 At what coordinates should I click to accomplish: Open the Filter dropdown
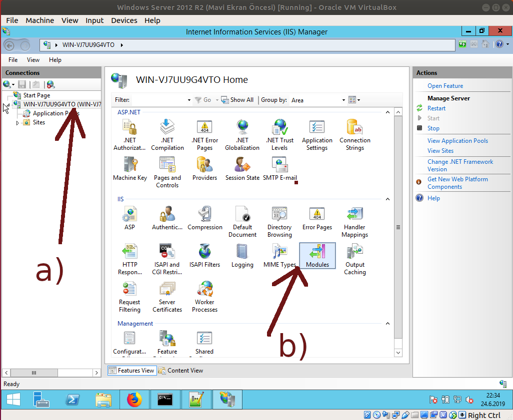pos(189,100)
